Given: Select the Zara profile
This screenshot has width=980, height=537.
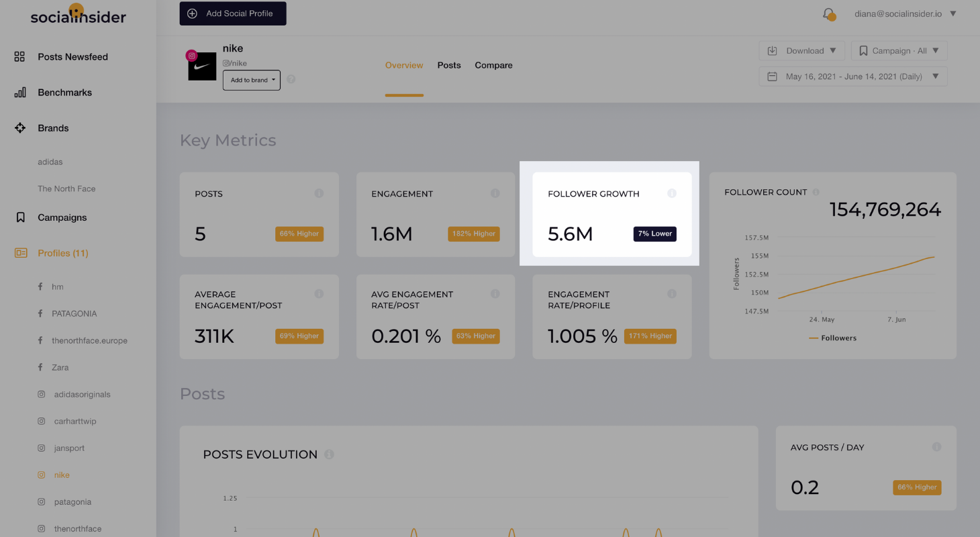Looking at the screenshot, I should 60,367.
